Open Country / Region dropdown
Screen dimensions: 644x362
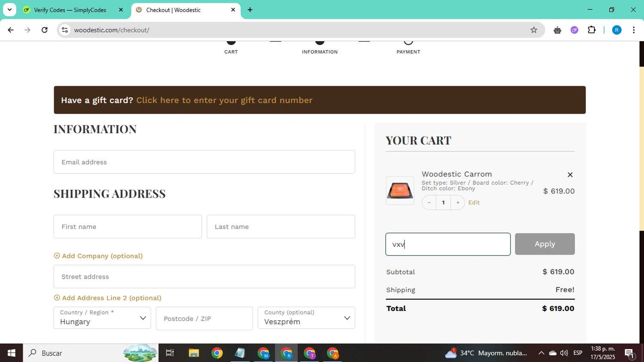click(102, 318)
